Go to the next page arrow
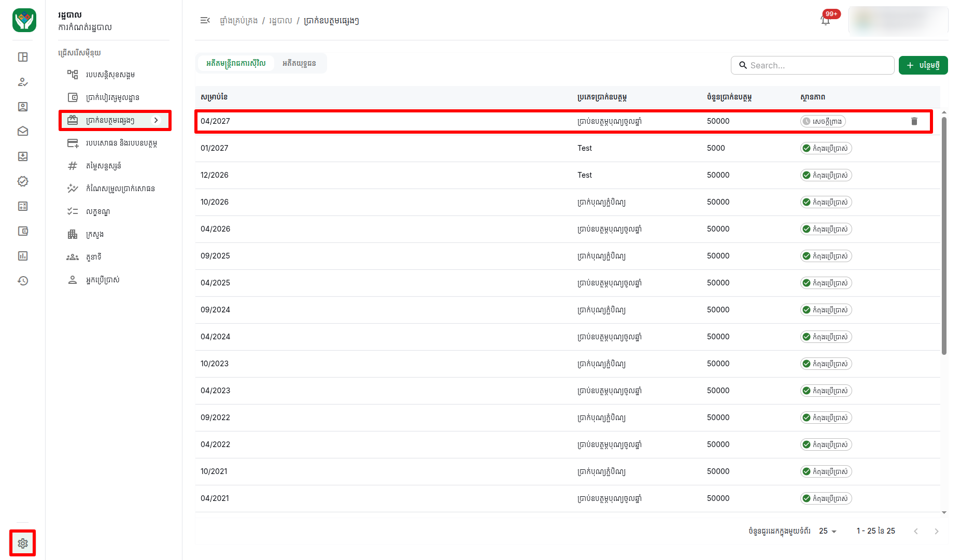961x560 pixels. click(x=937, y=531)
